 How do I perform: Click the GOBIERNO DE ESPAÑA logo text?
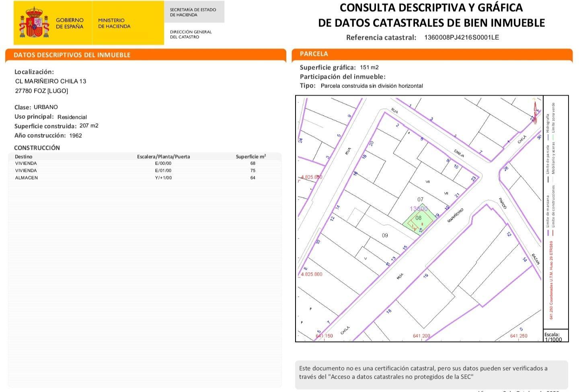(70, 23)
